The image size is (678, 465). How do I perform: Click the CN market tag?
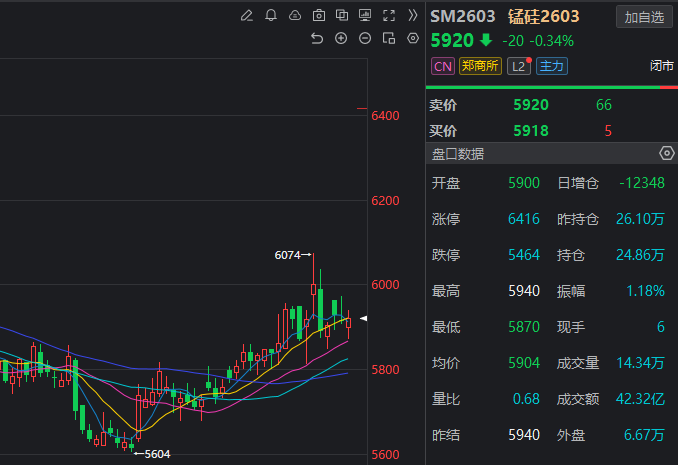[x=442, y=66]
